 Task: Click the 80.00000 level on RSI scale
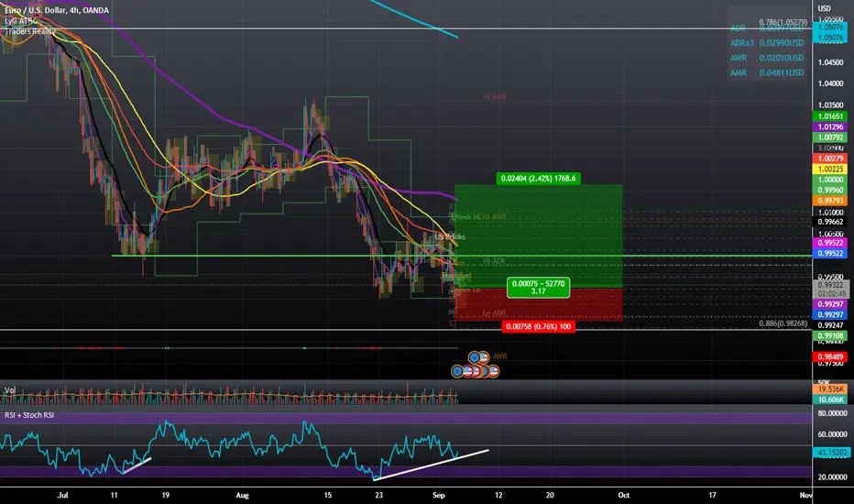(x=833, y=413)
